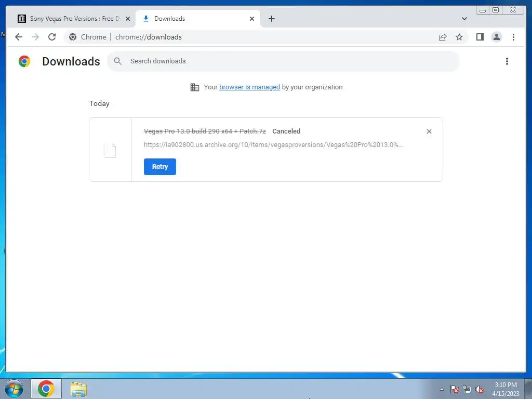The image size is (532, 399).
Task: Click the Chrome logo beside Downloads title
Action: point(24,61)
